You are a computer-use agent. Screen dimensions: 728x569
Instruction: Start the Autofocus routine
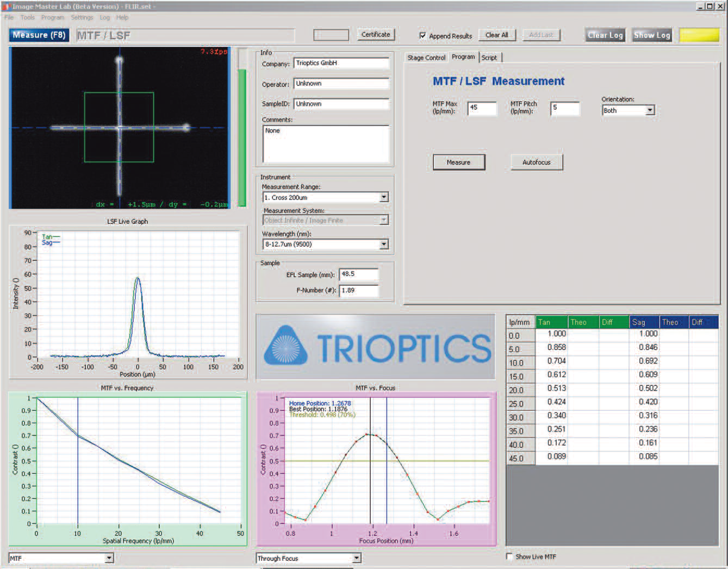point(536,162)
